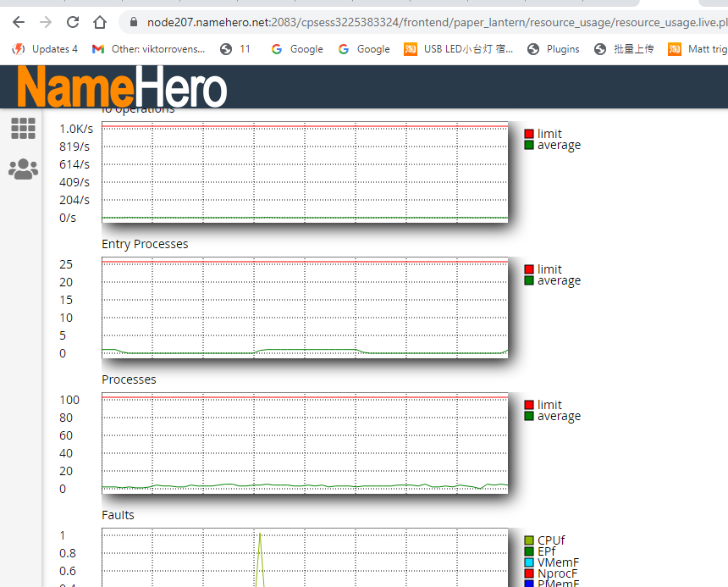Screen dimensions: 728x587
Task: Open the User Manager people icon
Action: (x=23, y=169)
